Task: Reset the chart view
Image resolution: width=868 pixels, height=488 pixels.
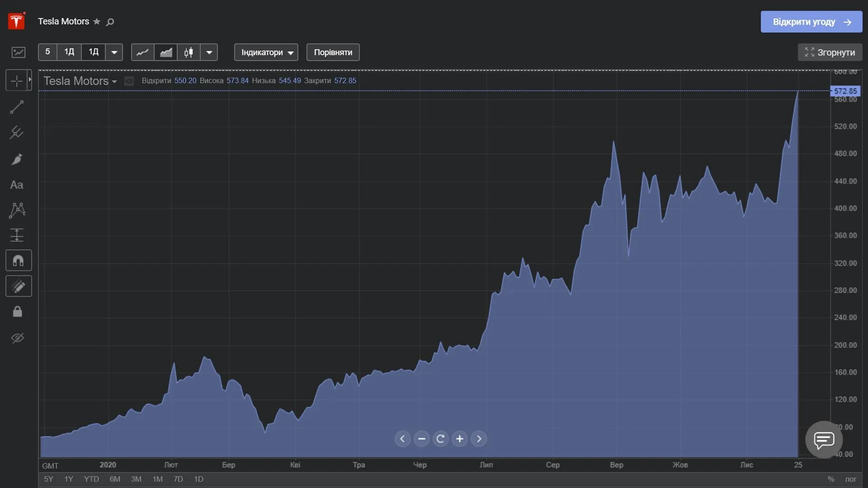Action: coord(440,439)
